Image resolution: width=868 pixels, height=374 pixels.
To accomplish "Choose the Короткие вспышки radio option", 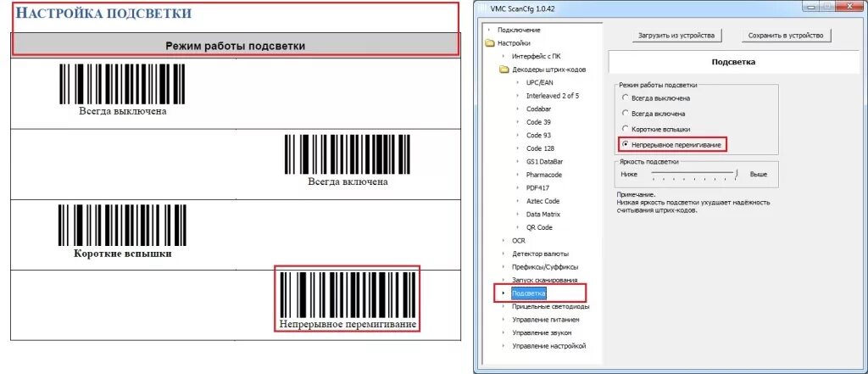I will [626, 129].
